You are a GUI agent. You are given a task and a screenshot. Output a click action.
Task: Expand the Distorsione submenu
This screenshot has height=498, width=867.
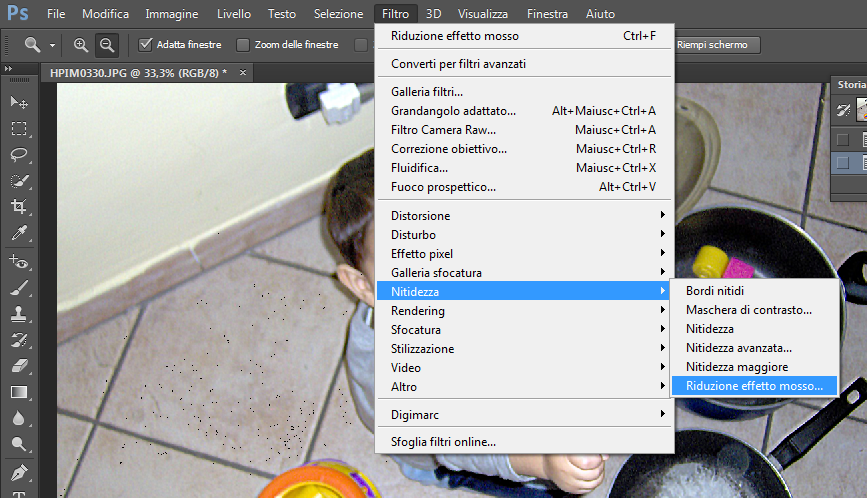(524, 216)
